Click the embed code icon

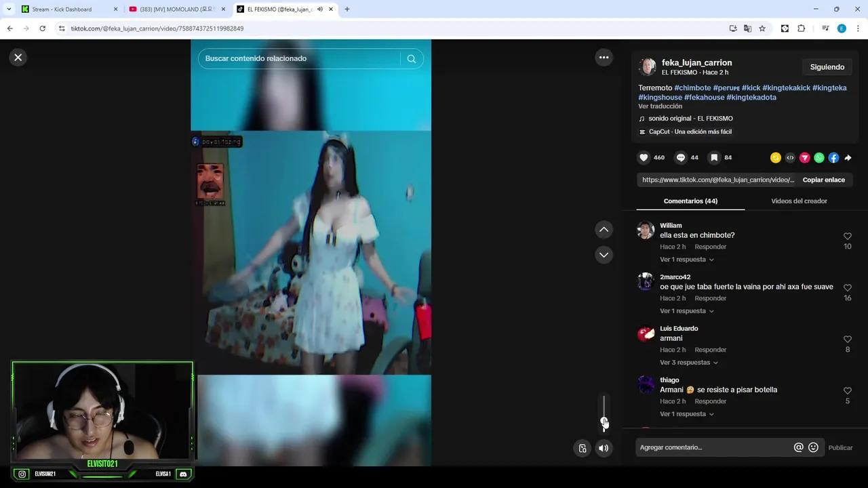pyautogui.click(x=790, y=158)
